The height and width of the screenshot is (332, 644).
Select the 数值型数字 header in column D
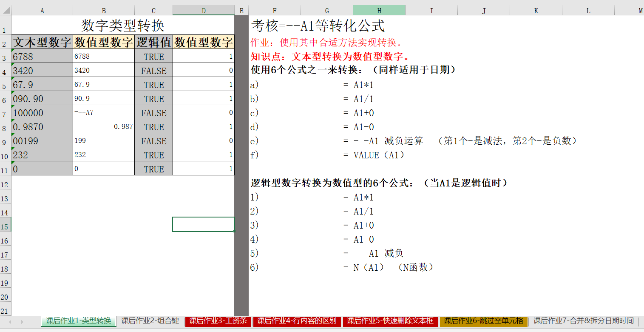pos(204,42)
